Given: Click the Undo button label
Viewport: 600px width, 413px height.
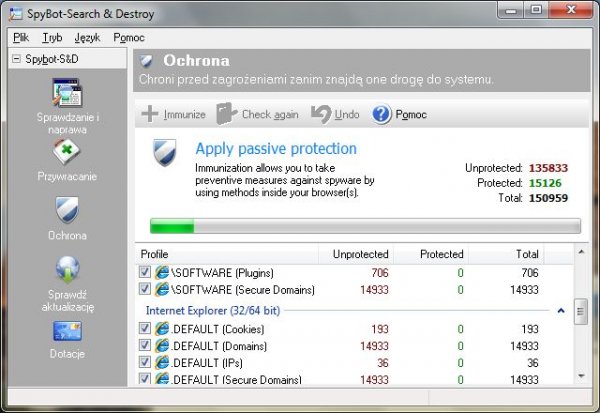Looking at the screenshot, I should pos(347,114).
